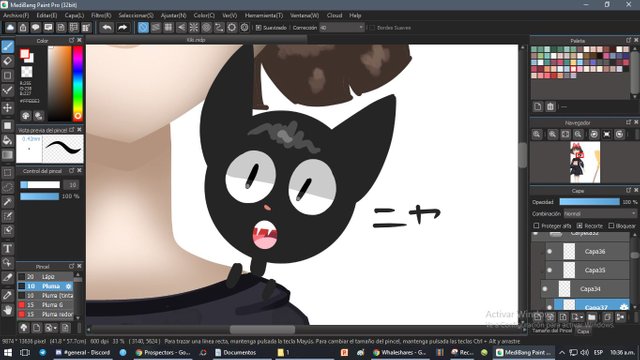Select the Lasso tool
Viewport: 640px width, 360px height.
click(8, 187)
